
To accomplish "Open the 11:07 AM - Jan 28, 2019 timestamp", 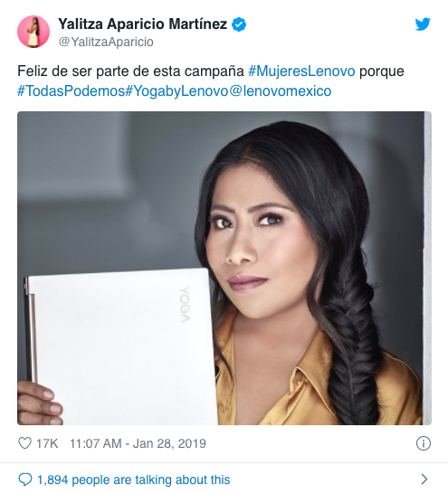I will point(138,443).
